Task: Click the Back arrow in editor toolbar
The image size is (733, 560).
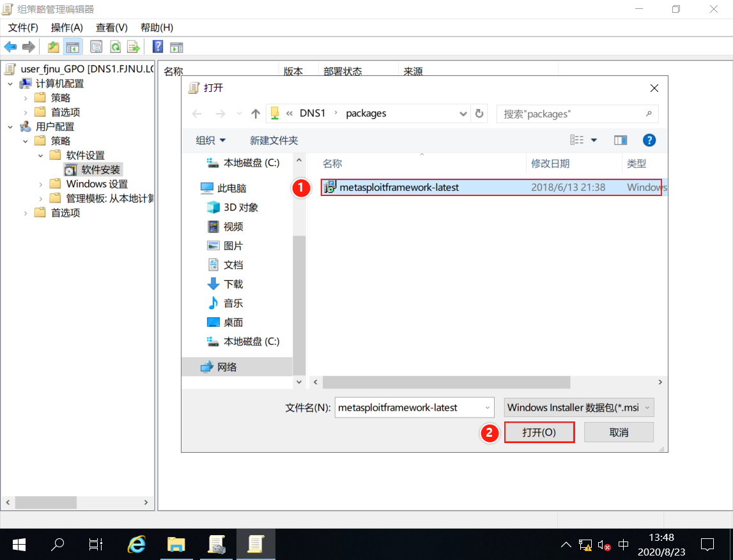Action: point(10,47)
